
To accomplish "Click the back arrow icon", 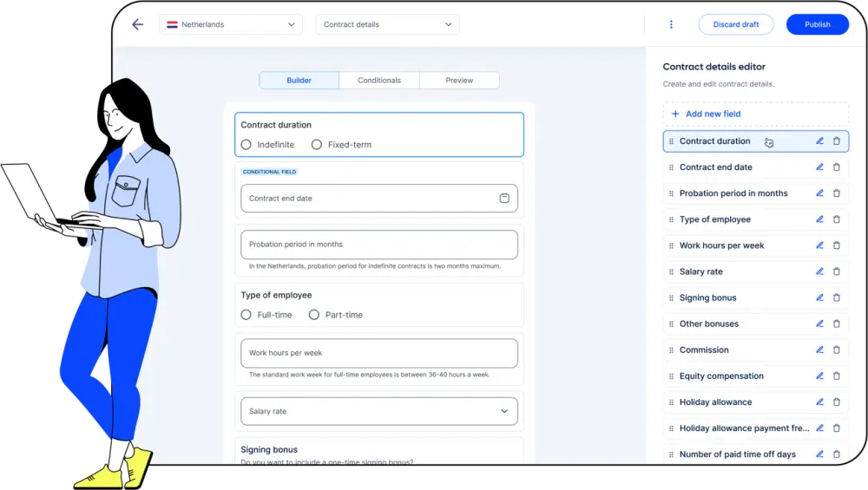I will [x=137, y=24].
